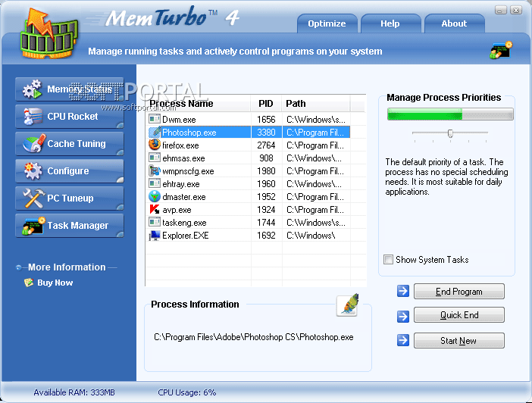Select the avp.exe process name
This screenshot has width=532, height=403.
(x=177, y=210)
